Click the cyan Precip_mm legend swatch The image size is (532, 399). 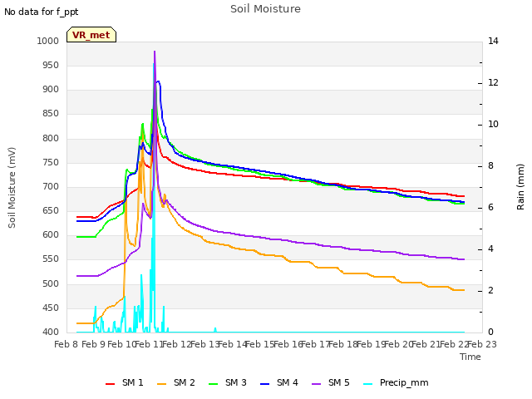pos(368,384)
